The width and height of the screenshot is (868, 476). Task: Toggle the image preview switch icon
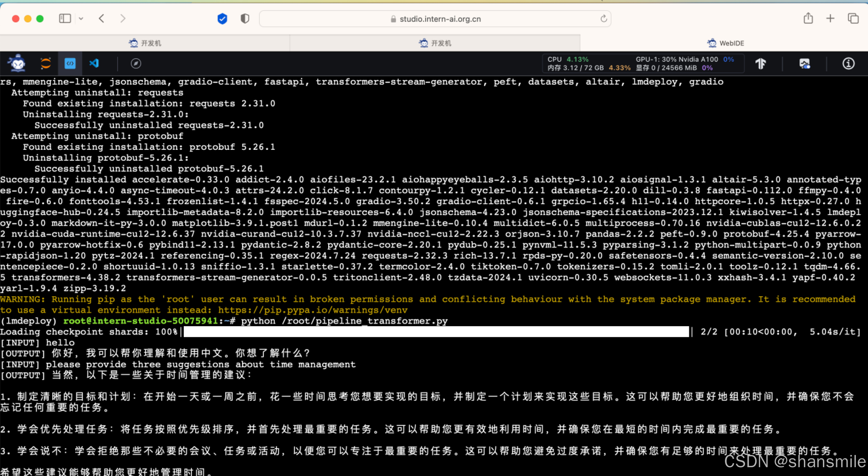(805, 63)
